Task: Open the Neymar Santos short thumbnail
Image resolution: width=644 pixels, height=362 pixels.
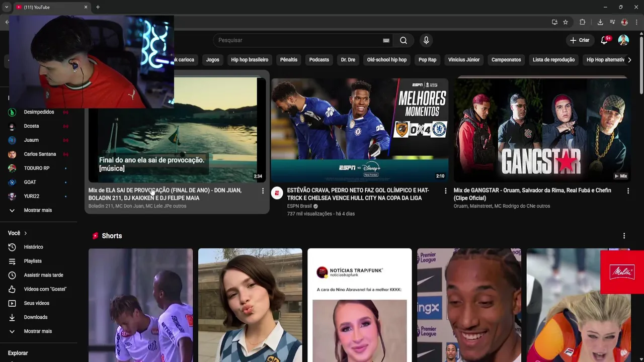Action: (140, 305)
